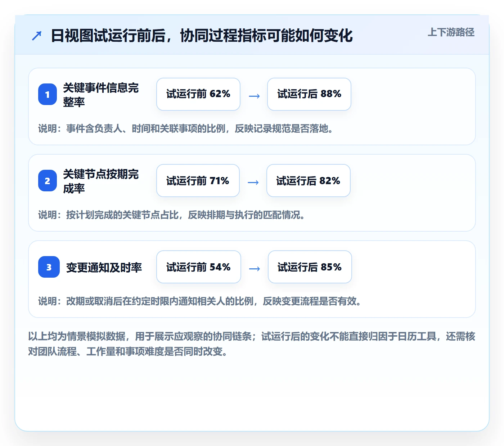The height and width of the screenshot is (446, 504).
Task: Select the number 2 badge for 关键节点按期完成率
Action: [48, 181]
